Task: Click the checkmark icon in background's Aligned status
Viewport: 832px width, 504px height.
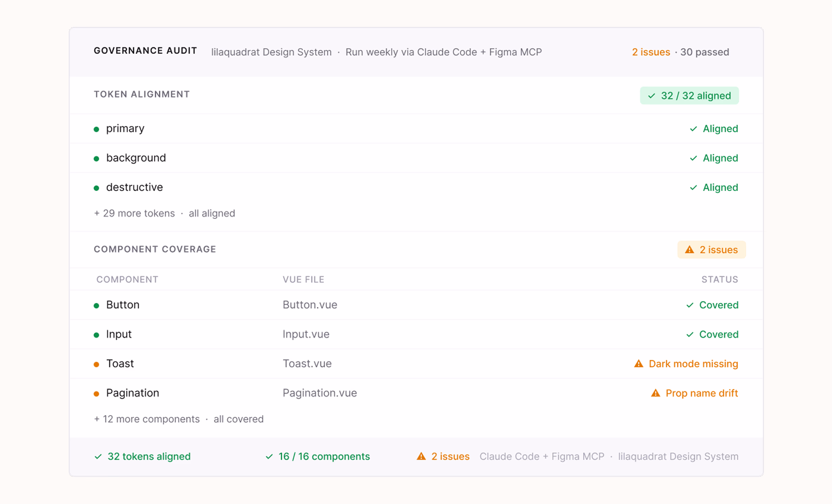Action: pos(693,158)
